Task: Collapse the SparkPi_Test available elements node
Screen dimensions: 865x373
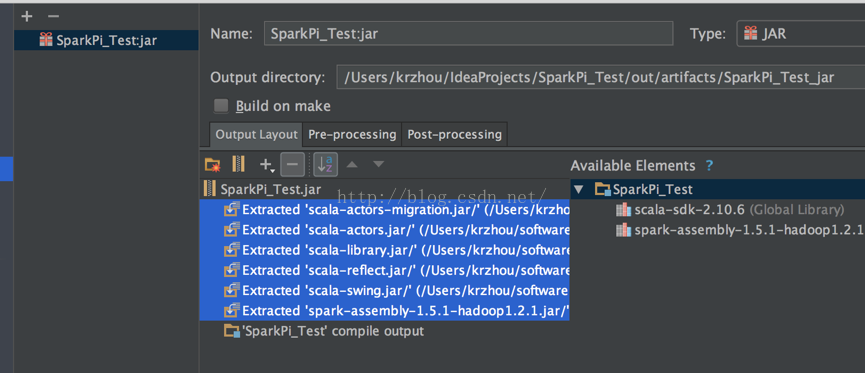Action: 578,190
